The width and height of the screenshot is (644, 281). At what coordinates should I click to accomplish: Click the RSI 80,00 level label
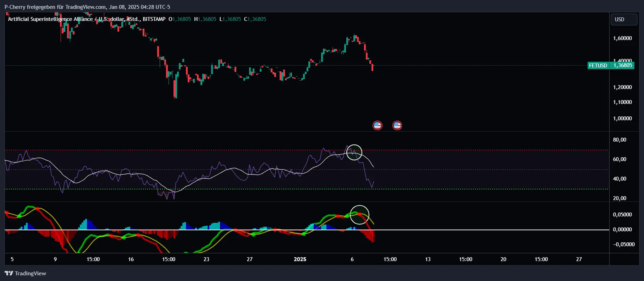[x=620, y=140]
